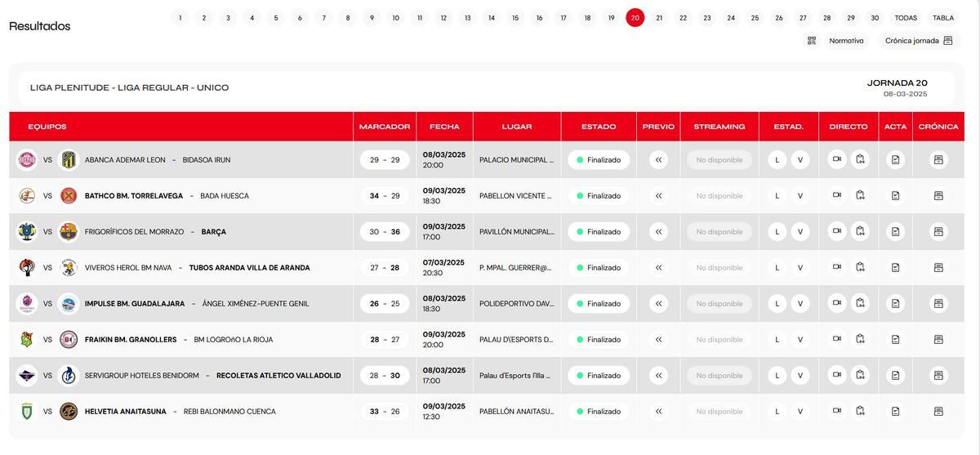The height and width of the screenshot is (455, 980).
Task: Select jornada 21 in the round selector
Action: pyautogui.click(x=659, y=18)
